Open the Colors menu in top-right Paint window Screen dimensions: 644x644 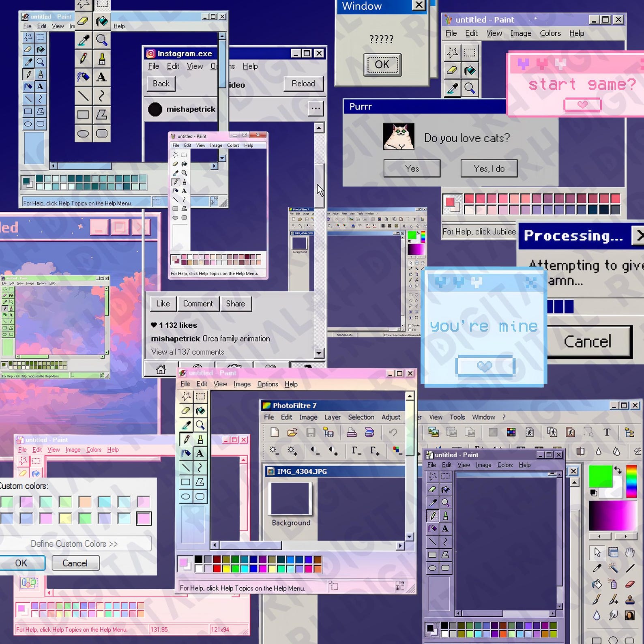pos(550,33)
